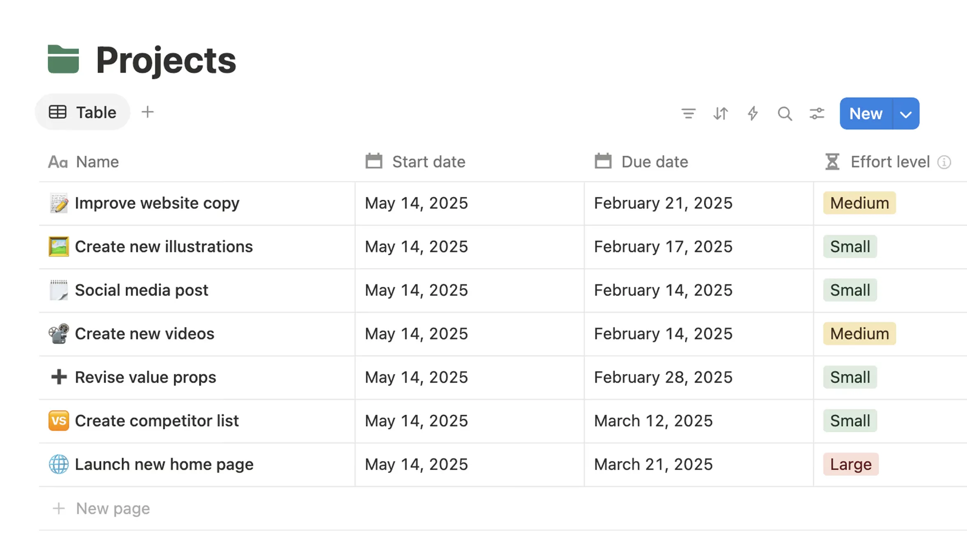967x560 pixels.
Task: Click the blue New button
Action: point(865,114)
